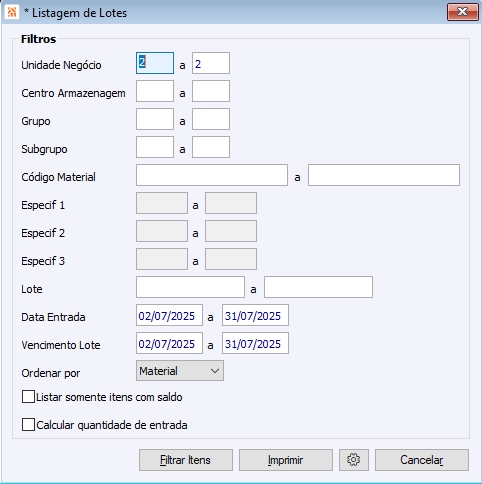Click the Especif 3 ending field
The image size is (482, 484).
pyautogui.click(x=231, y=259)
